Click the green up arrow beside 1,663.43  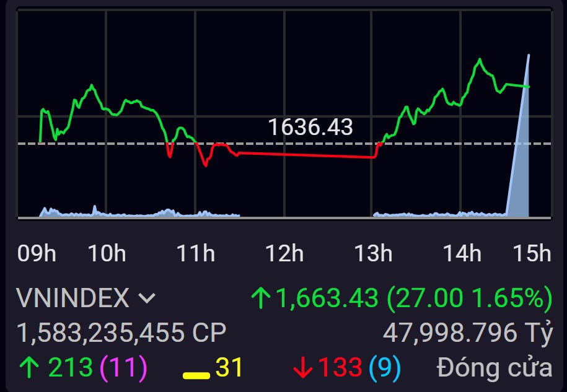(261, 298)
